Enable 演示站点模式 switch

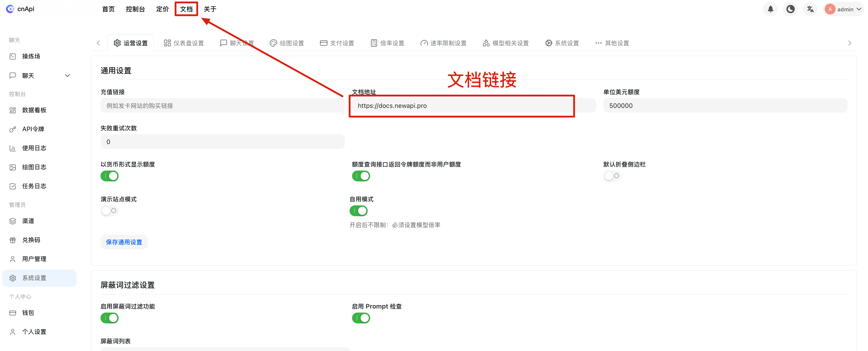click(110, 211)
